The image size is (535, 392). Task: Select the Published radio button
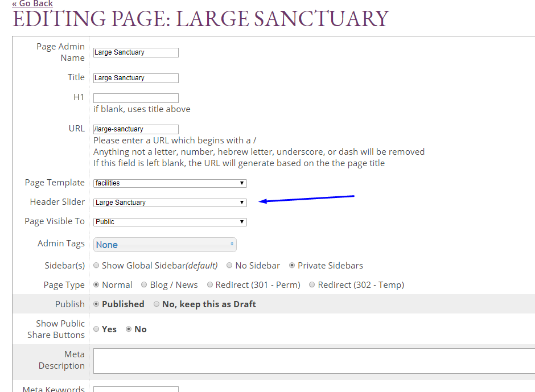(96, 304)
